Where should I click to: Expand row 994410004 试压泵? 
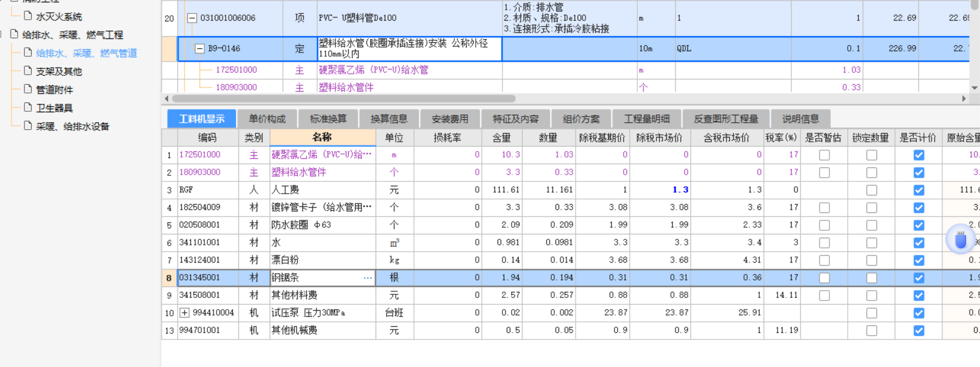pos(184,313)
